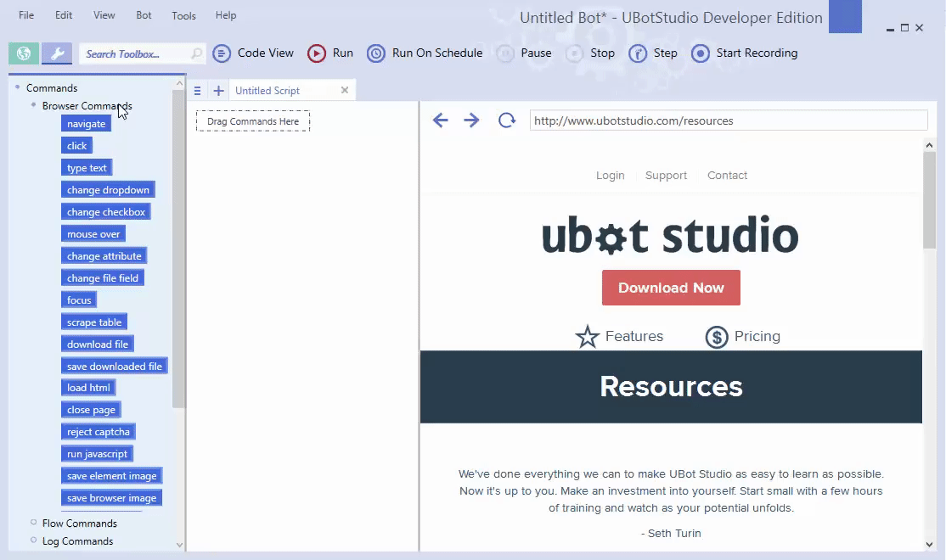Select the save browser image command

pos(111,498)
